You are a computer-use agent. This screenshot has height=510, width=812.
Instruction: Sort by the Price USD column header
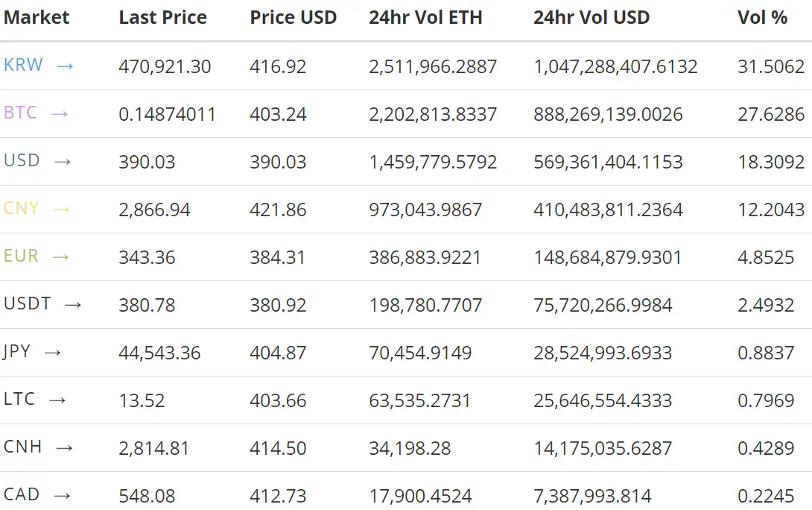[x=293, y=17]
